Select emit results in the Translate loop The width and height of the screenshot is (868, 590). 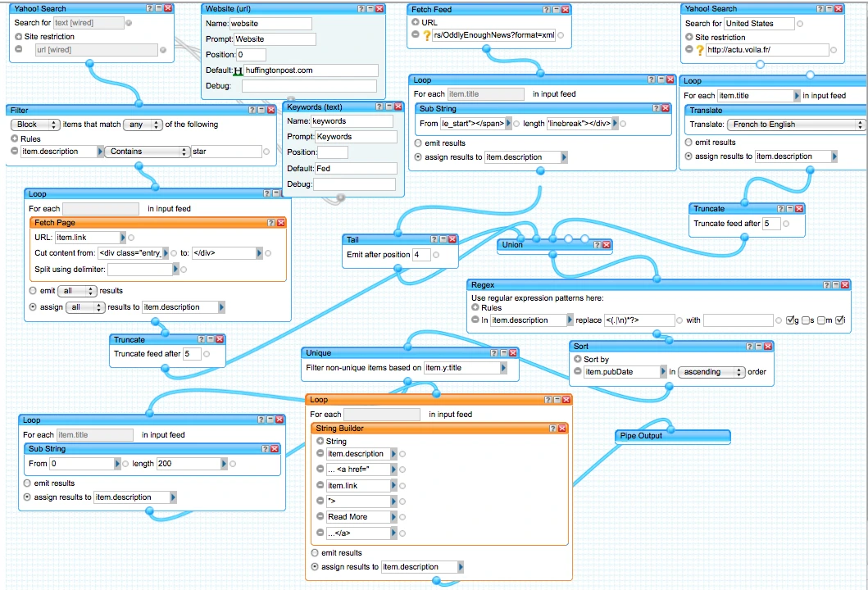click(688, 143)
